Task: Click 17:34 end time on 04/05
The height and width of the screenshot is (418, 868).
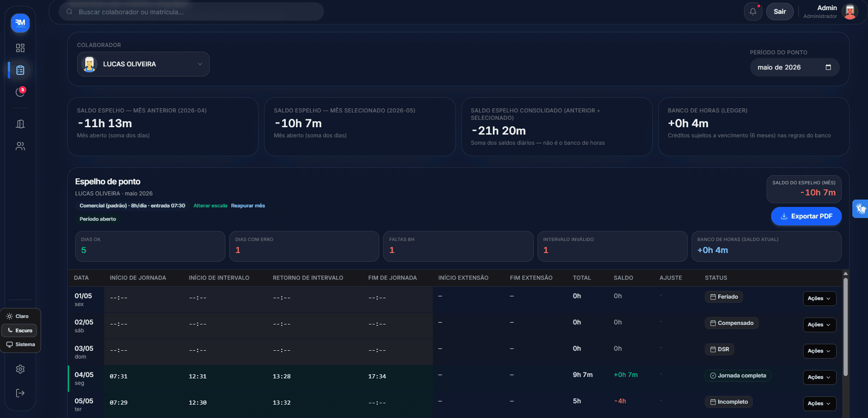Action: click(x=377, y=377)
